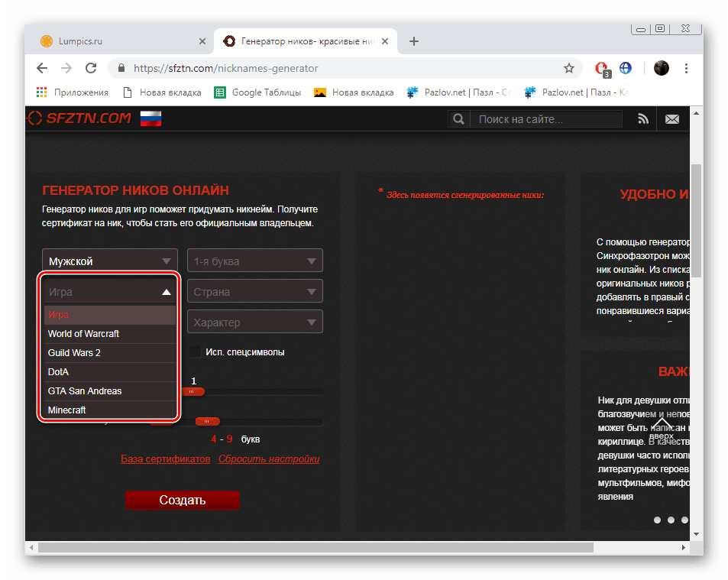The width and height of the screenshot is (728, 580).
Task: Open Pazlov.net | Пазл - Ка bookmark
Action: click(x=576, y=92)
